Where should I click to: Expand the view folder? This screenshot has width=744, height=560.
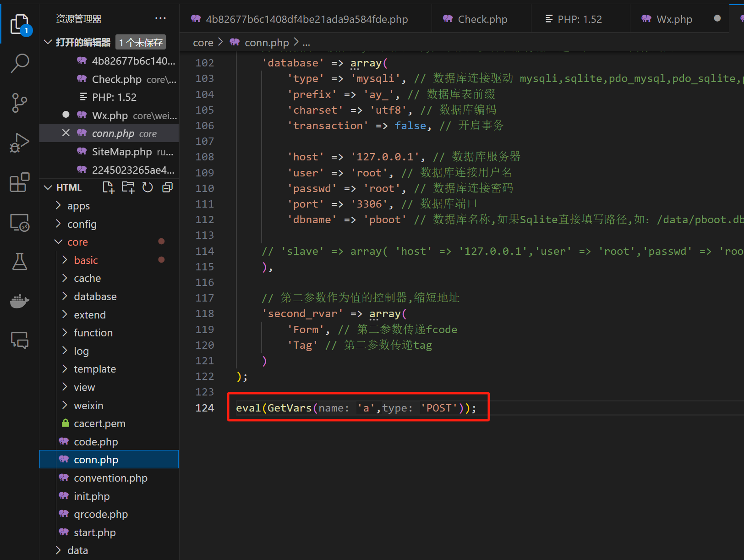[65, 387]
